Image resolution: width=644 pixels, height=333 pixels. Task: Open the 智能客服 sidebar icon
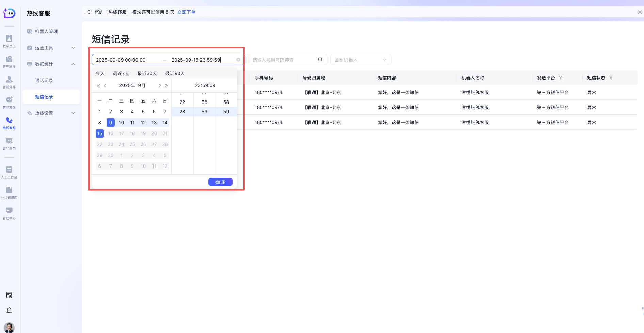(x=9, y=102)
